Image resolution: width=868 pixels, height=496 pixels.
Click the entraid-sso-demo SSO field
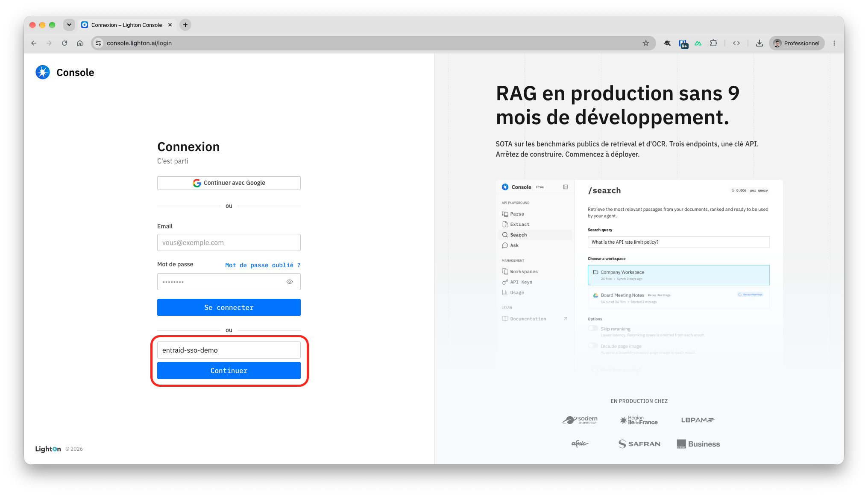[229, 350]
